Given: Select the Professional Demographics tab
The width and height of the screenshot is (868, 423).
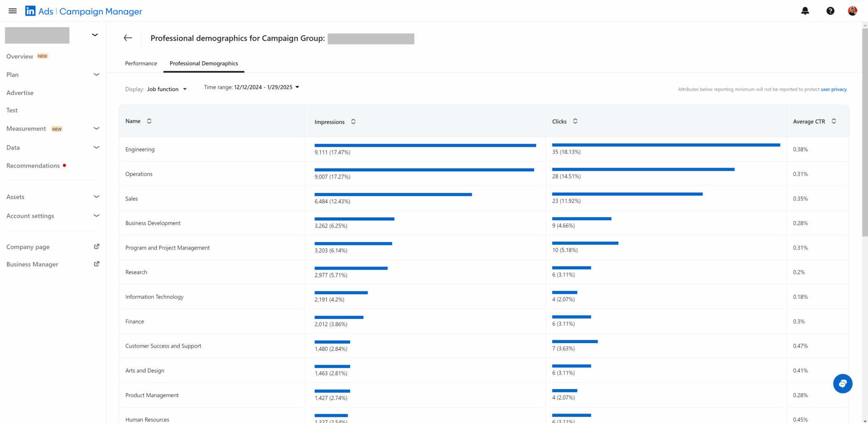Looking at the screenshot, I should click(204, 63).
